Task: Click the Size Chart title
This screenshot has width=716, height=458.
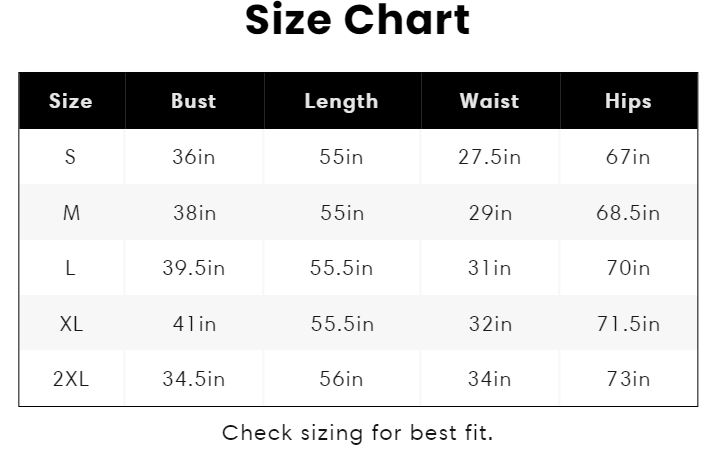Action: pyautogui.click(x=357, y=21)
